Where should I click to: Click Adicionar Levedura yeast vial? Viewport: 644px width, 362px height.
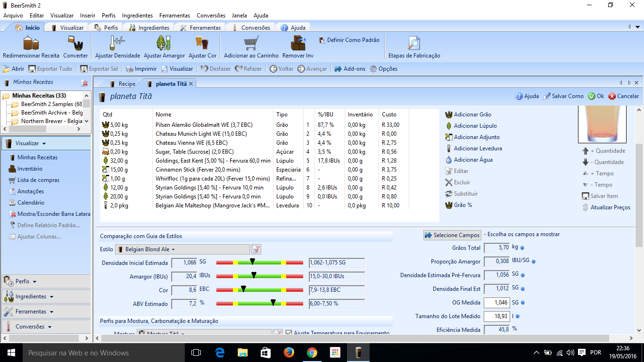pos(449,148)
